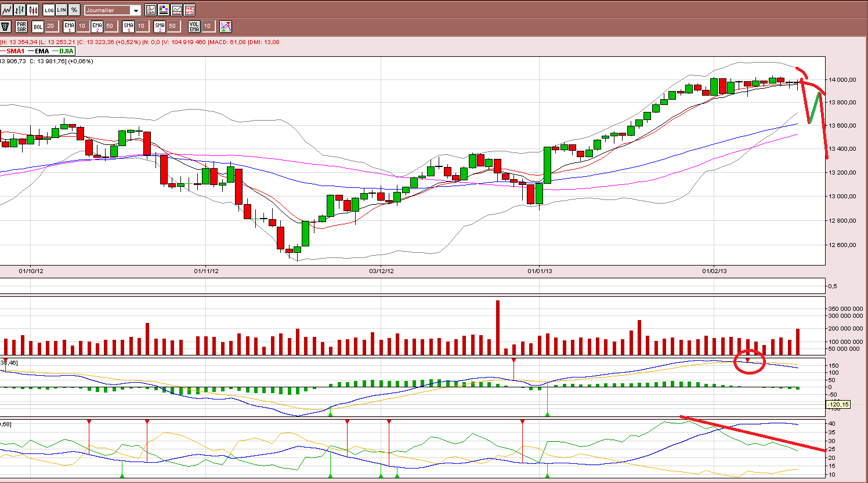Click the '13 600,00' price axis label

(842, 125)
